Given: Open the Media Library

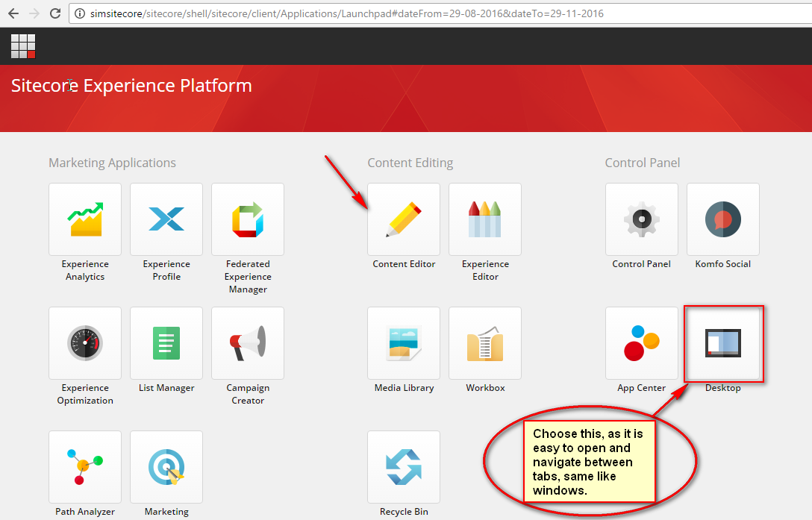Looking at the screenshot, I should 404,343.
